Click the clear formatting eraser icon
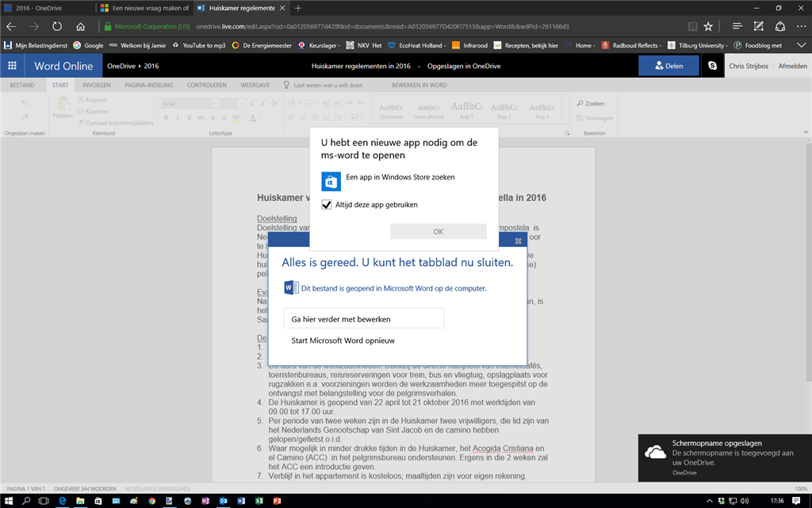 pos(274,103)
